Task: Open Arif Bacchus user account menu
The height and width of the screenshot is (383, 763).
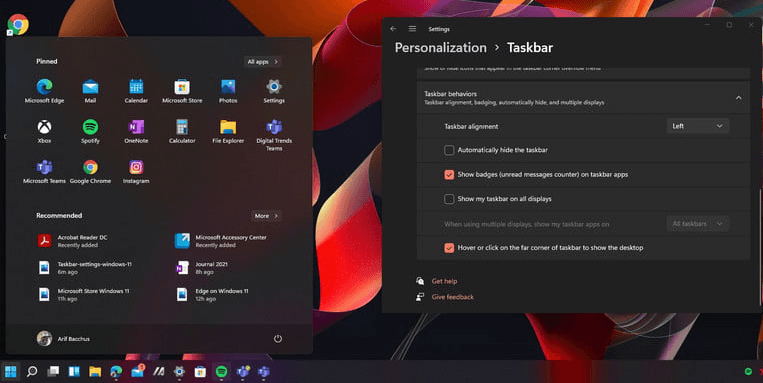Action: pyautogui.click(x=63, y=339)
